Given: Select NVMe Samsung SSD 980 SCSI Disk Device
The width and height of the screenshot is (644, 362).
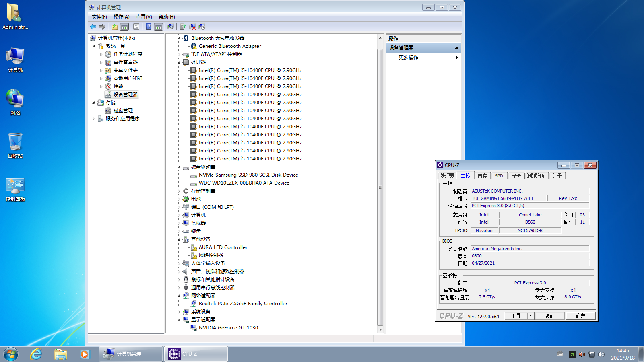Looking at the screenshot, I should (x=248, y=175).
